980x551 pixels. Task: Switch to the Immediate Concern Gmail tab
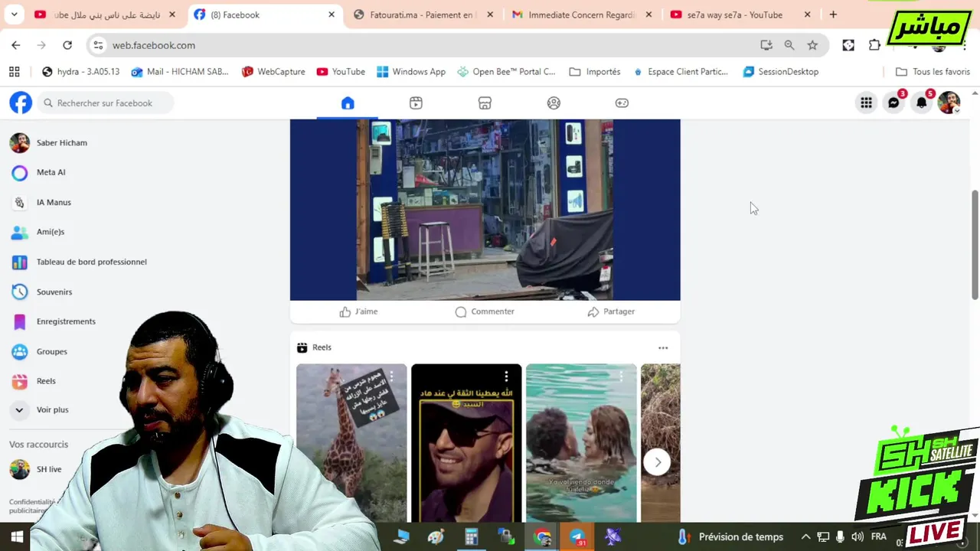click(x=582, y=15)
